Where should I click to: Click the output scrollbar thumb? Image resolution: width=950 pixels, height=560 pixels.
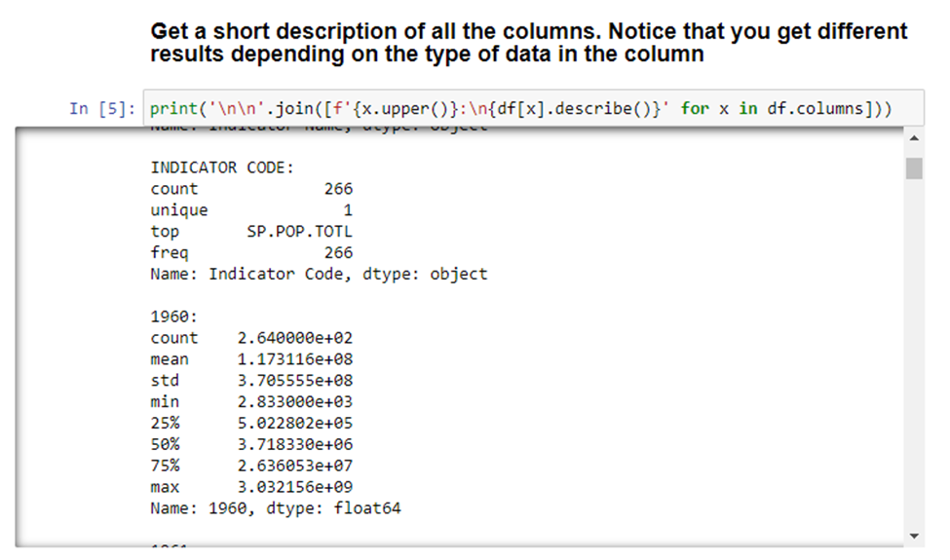[x=914, y=168]
